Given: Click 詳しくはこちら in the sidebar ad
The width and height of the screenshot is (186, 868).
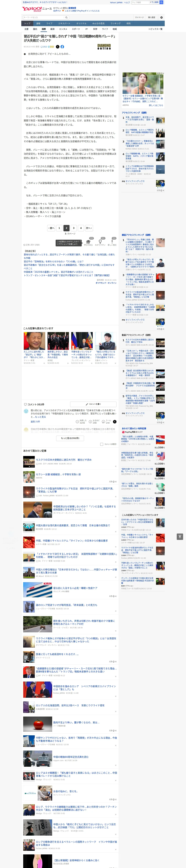Looking at the screenshot, I should tap(156, 105).
